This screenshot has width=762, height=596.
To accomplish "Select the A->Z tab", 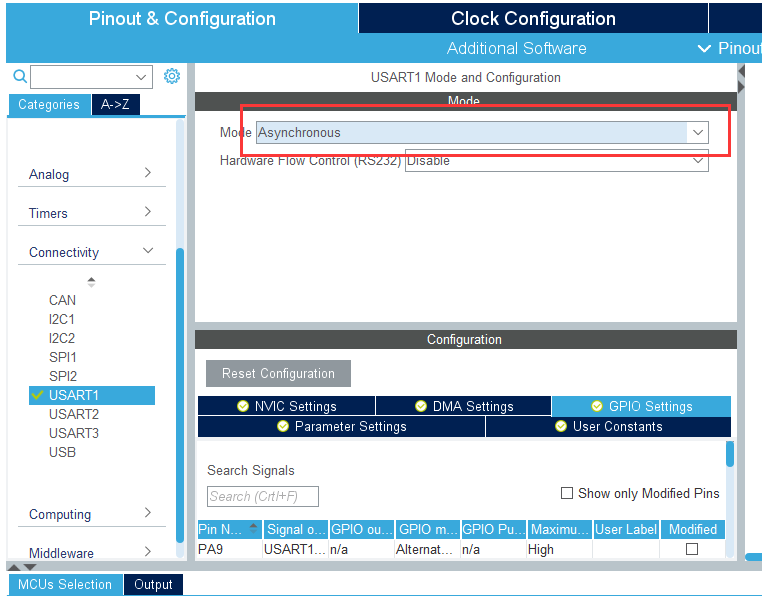I will [x=116, y=105].
